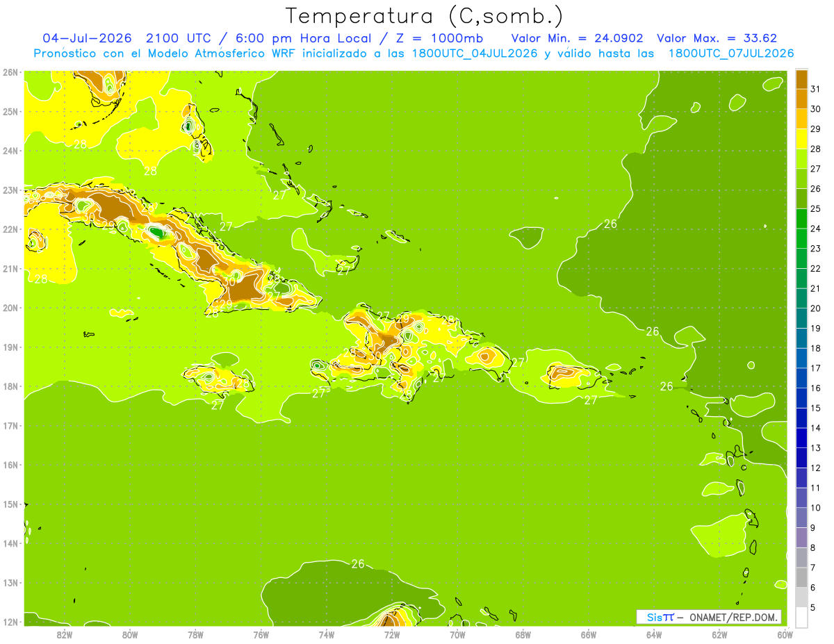Click the color scale label "5"

coord(813,607)
